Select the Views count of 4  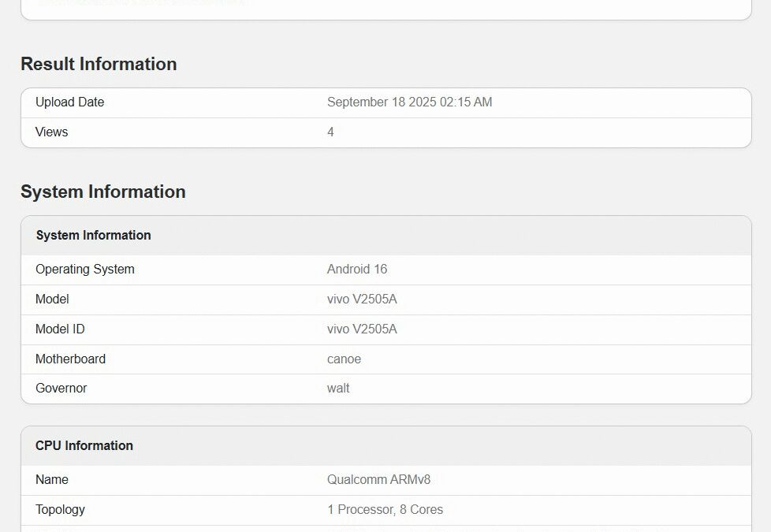point(330,132)
